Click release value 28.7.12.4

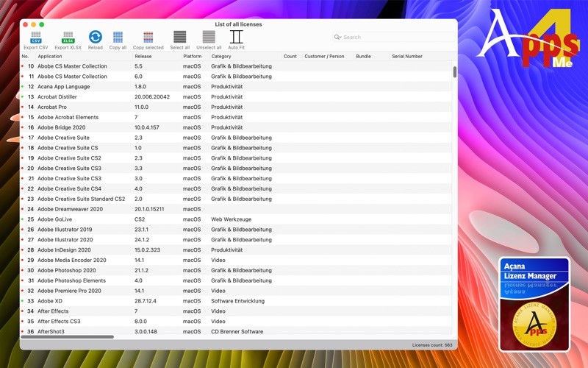coord(146,301)
